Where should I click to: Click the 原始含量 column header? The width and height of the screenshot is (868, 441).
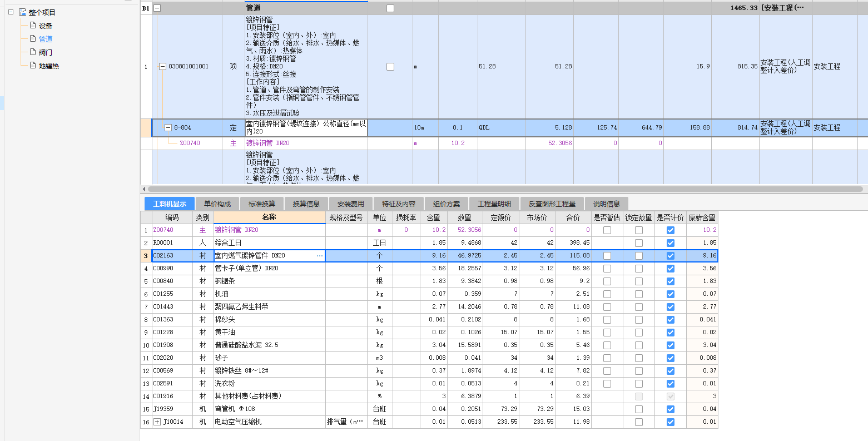click(x=702, y=217)
